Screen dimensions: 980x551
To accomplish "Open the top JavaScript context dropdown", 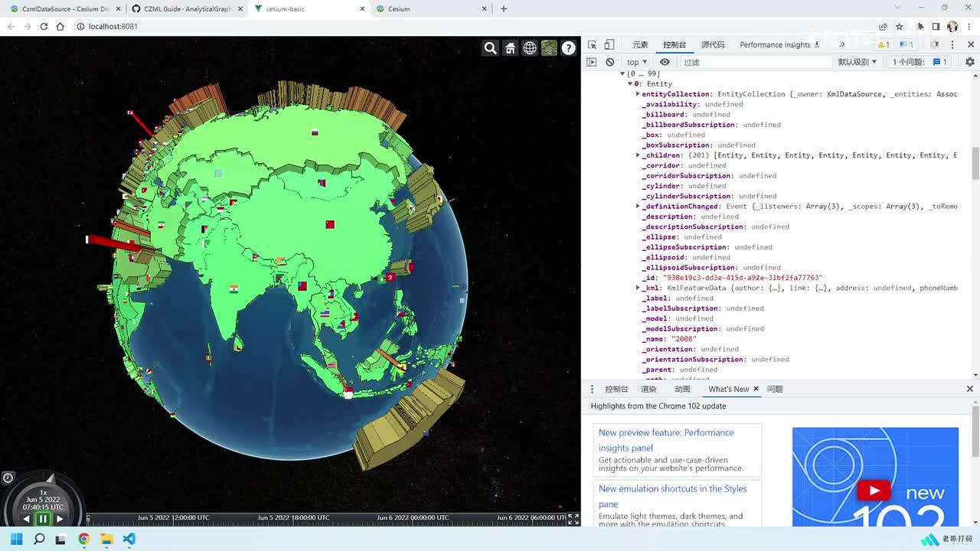I will [x=637, y=62].
